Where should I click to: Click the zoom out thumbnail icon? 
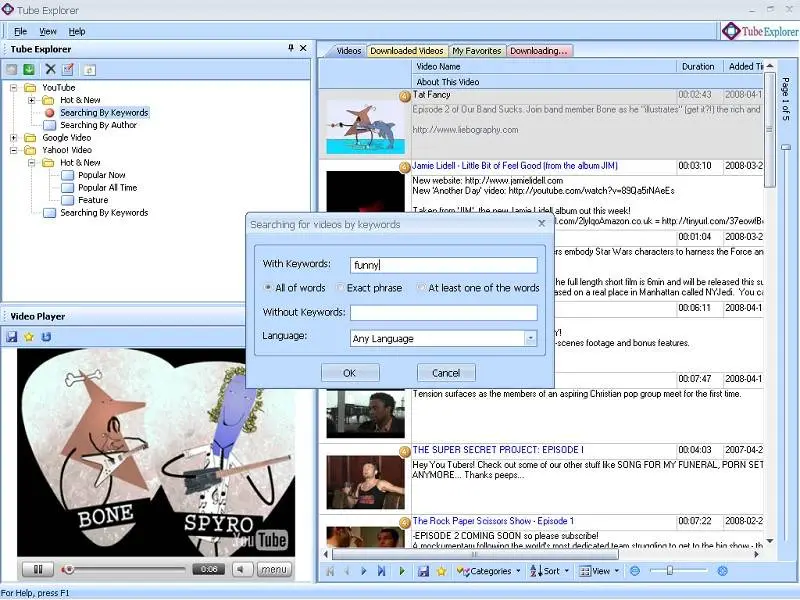[635, 571]
